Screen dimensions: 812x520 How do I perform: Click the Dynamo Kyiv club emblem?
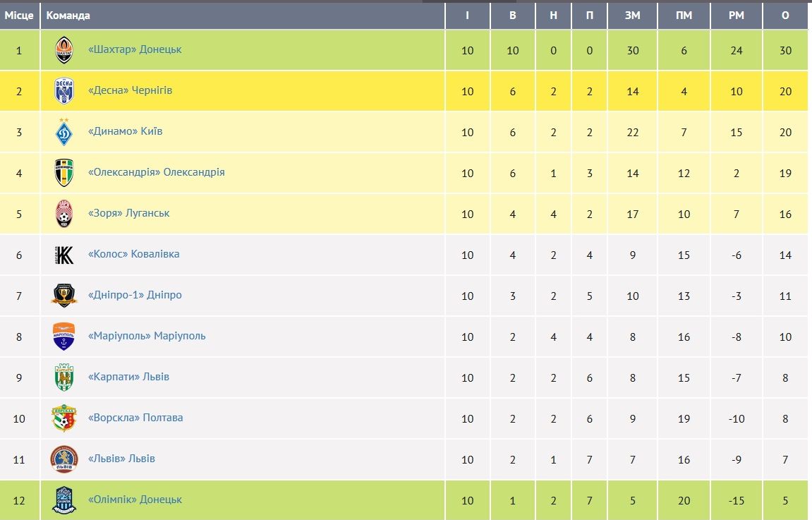[x=64, y=131]
